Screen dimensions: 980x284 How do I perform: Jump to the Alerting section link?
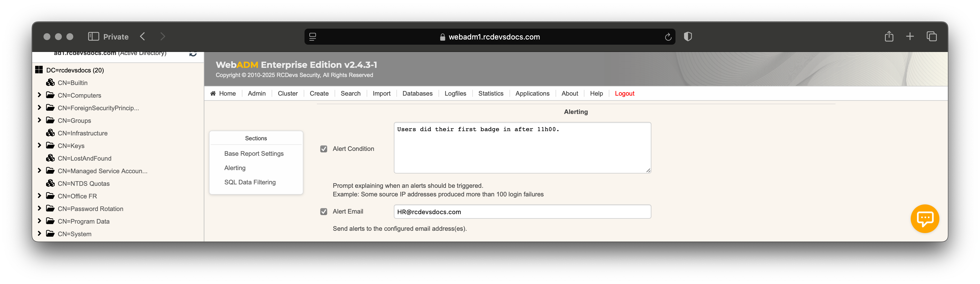[x=235, y=168]
